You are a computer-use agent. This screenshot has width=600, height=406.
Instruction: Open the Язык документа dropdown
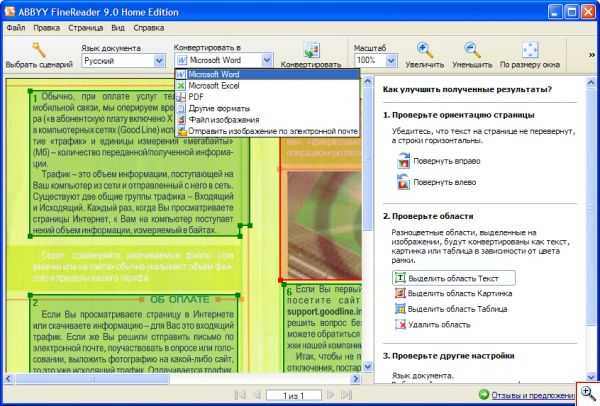(x=159, y=60)
